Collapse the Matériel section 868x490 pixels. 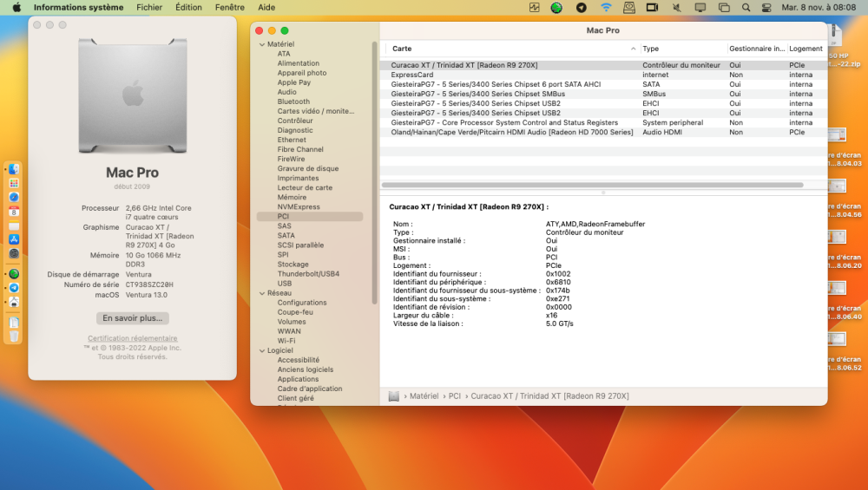(262, 44)
